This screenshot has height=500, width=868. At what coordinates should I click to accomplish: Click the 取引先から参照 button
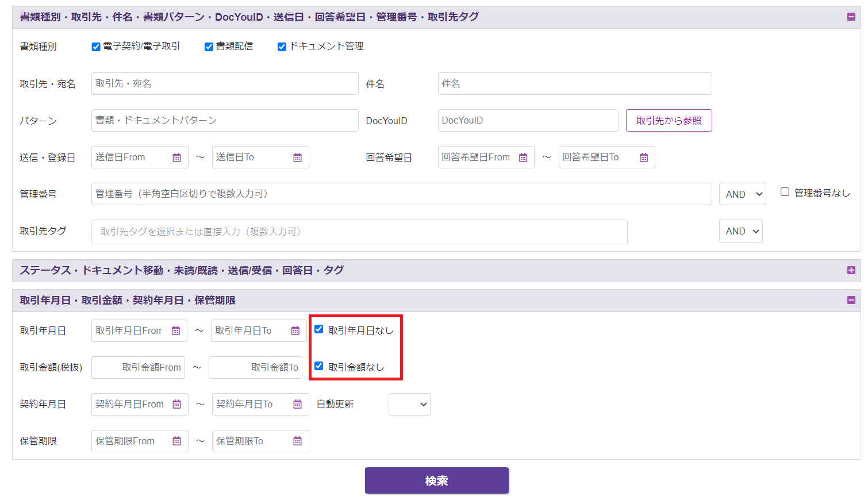[x=669, y=121]
